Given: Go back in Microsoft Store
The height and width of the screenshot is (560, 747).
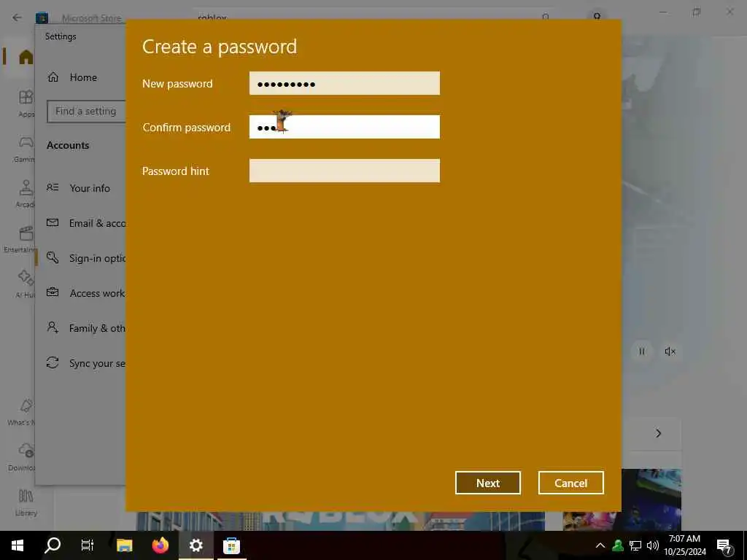Looking at the screenshot, I should (x=18, y=17).
